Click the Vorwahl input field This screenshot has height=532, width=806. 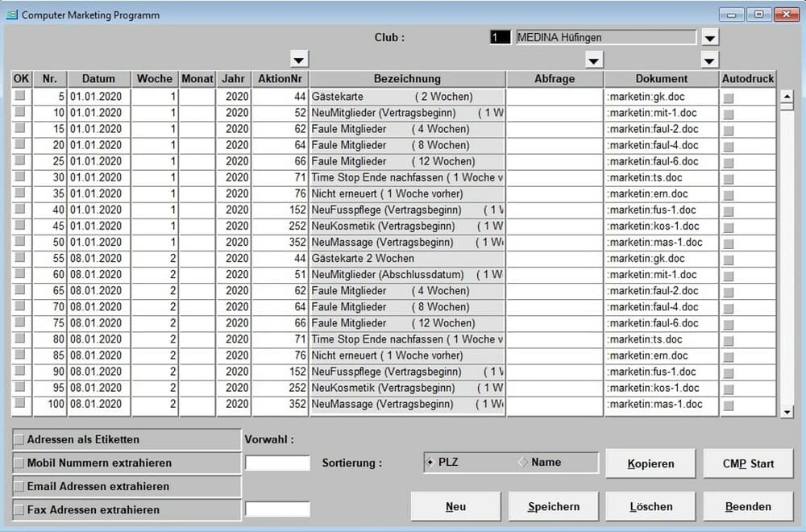click(x=277, y=463)
